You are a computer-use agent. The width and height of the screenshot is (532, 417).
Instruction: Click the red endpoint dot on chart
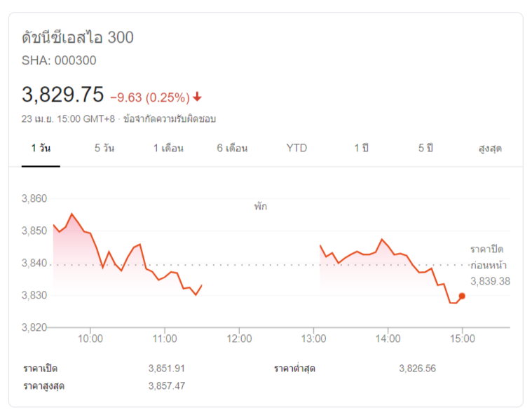[462, 296]
